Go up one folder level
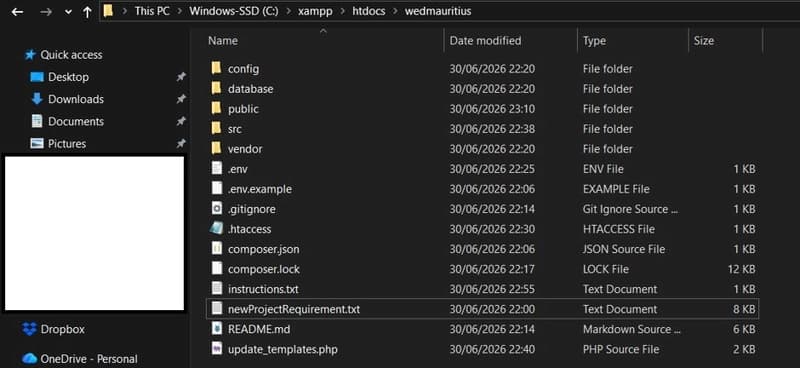The width and height of the screenshot is (800, 368). [x=87, y=11]
